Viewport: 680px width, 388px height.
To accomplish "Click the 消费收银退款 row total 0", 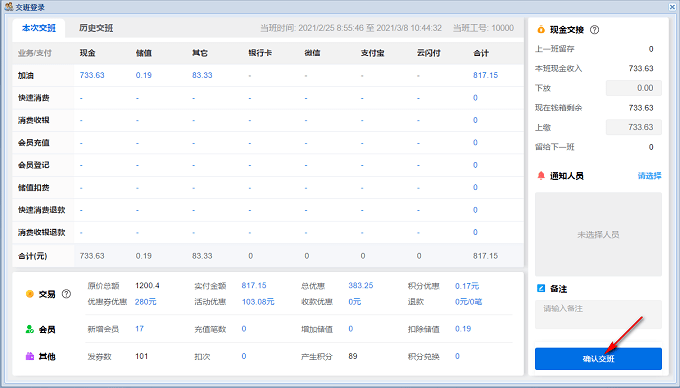I will [x=475, y=232].
